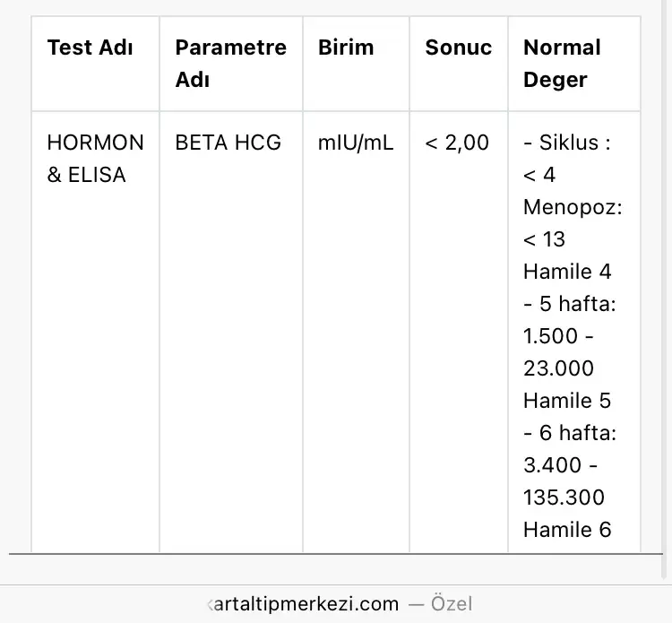Image resolution: width=672 pixels, height=623 pixels.
Task: Click the 'Hamile 4' text line
Action: [x=567, y=272]
